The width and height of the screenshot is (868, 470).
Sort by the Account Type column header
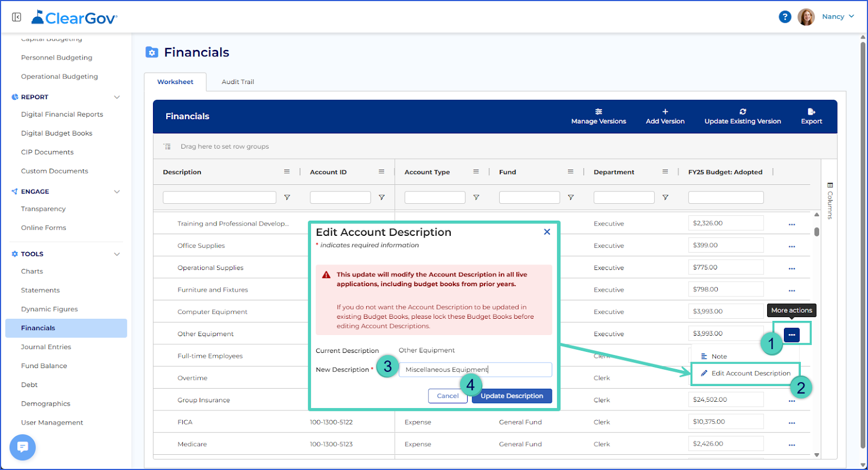click(x=427, y=172)
